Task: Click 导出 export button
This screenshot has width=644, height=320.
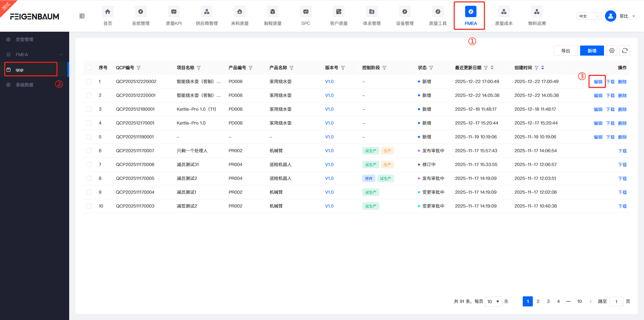Action: point(566,51)
